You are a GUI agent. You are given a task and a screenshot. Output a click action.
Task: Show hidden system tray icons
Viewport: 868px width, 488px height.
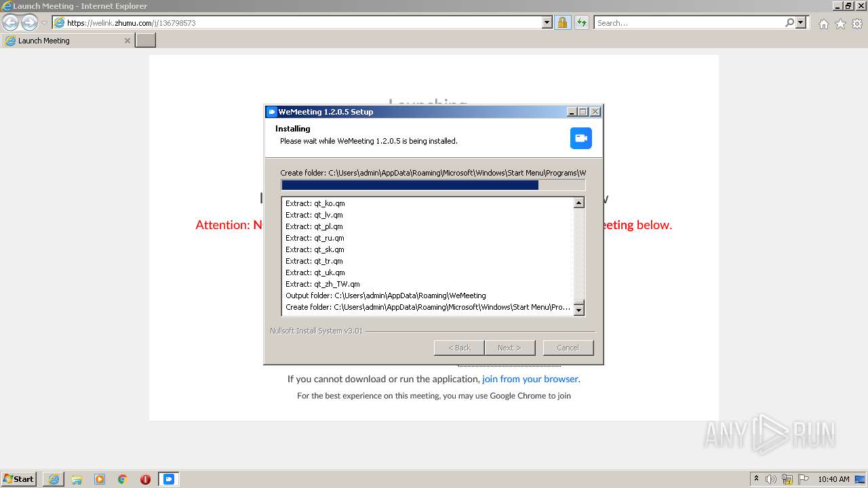(756, 479)
